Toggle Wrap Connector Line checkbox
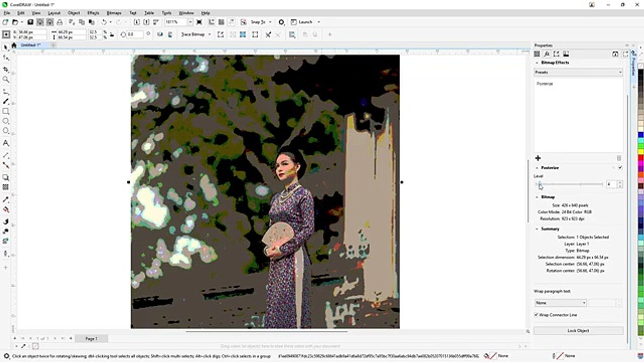Image resolution: width=644 pixels, height=362 pixels. [536, 315]
